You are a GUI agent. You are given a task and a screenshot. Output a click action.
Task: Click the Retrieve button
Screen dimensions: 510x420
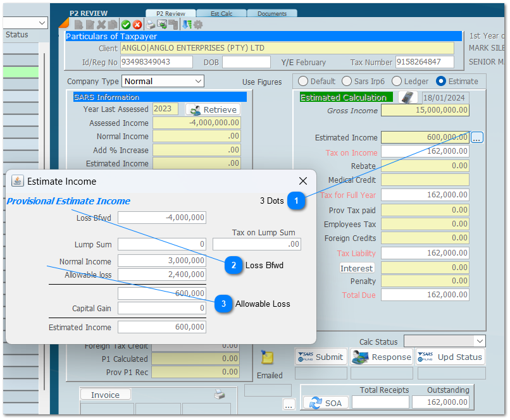(213, 109)
